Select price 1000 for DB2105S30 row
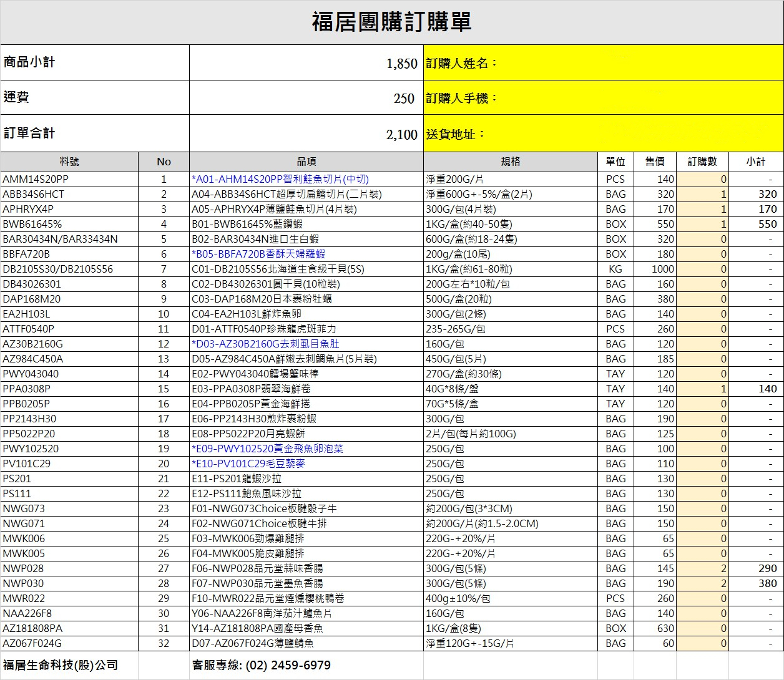This screenshot has width=784, height=680. [663, 269]
